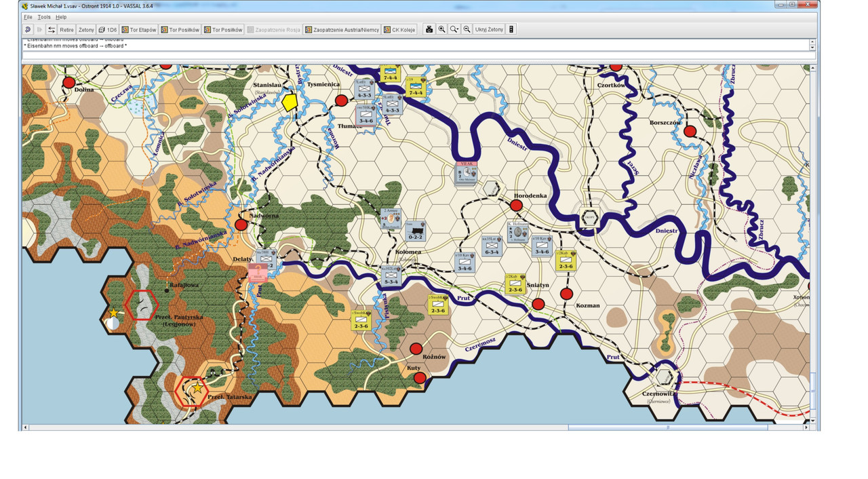Viewport: 868px width, 479px height.
Task: Click the Horodenka red town dot
Action: click(516, 205)
